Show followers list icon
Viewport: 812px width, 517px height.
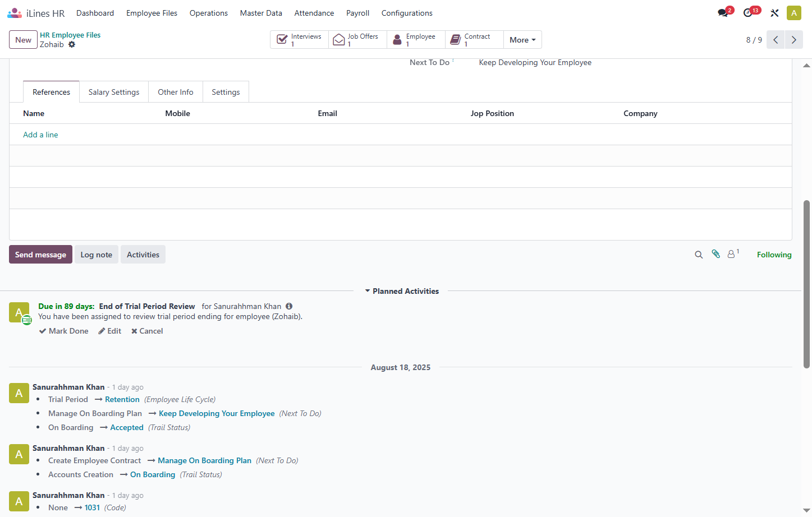(x=732, y=254)
